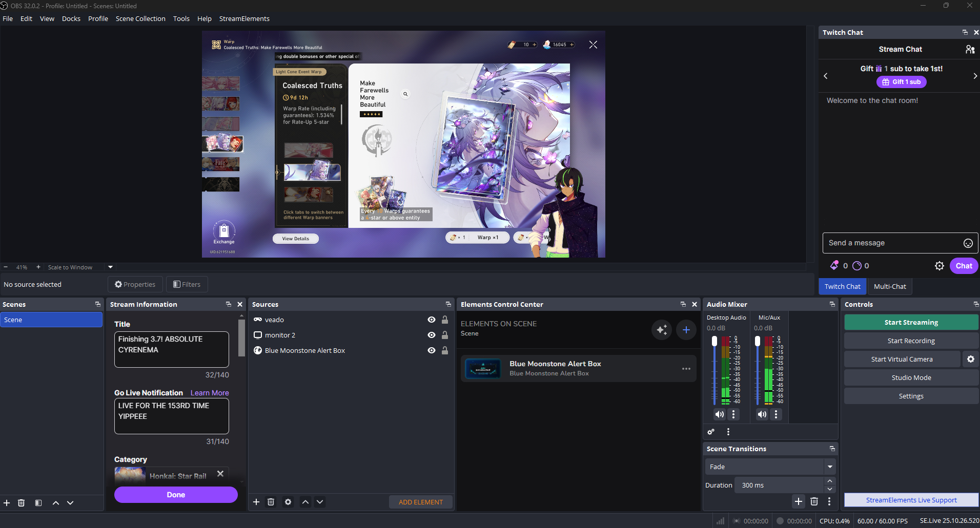Add a new source with plus icon
The image size is (980, 528).
256,502
